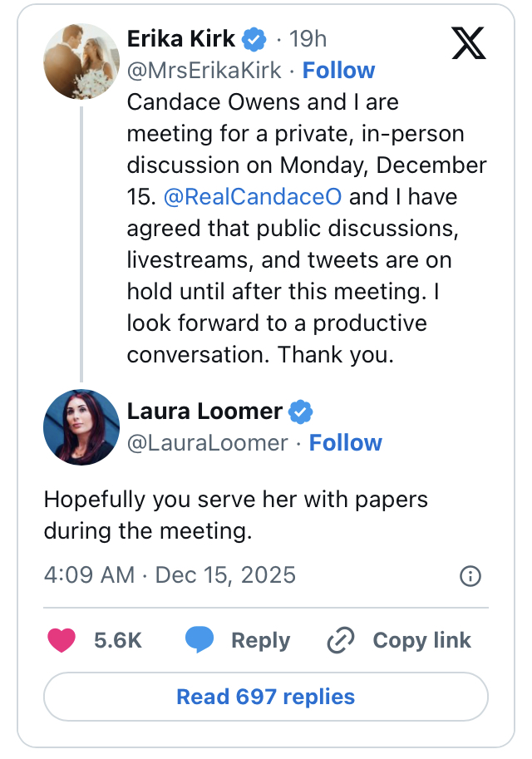The image size is (532, 759).
Task: Click the 5.6K likes count
Action: click(118, 640)
